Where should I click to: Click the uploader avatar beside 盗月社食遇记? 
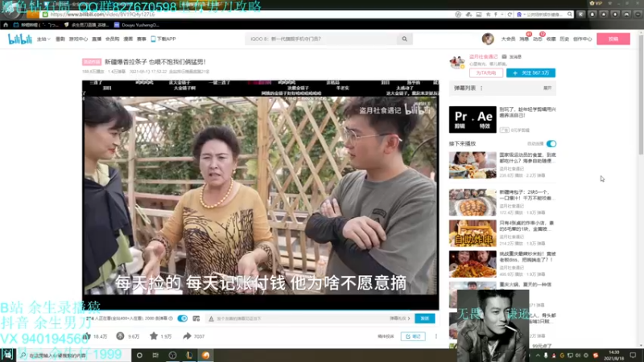tap(457, 63)
